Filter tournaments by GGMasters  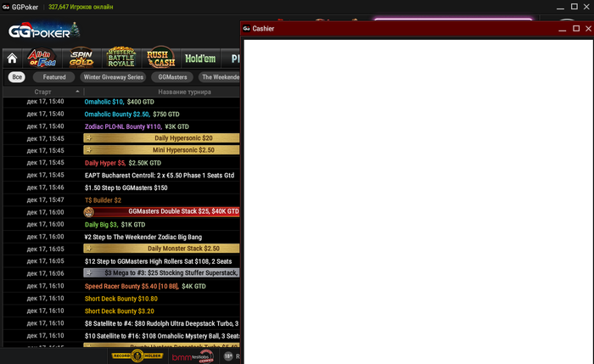[172, 77]
